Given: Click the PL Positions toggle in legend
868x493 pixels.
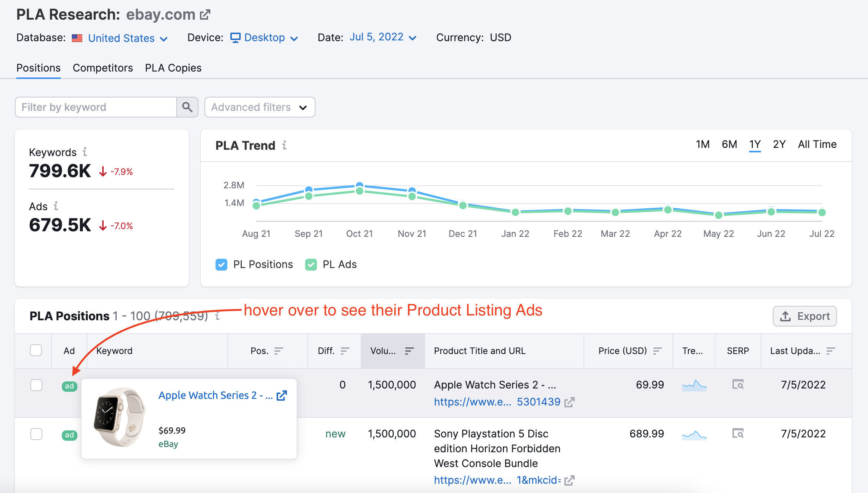Looking at the screenshot, I should [222, 263].
